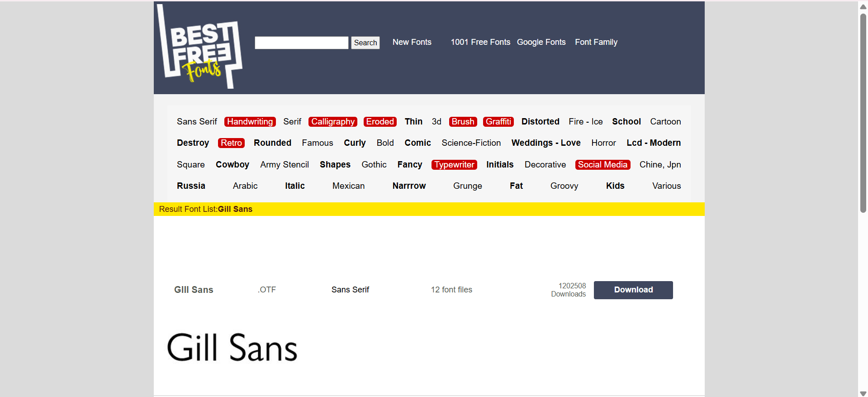The image size is (868, 397).
Task: Select the Italic category
Action: click(x=295, y=186)
